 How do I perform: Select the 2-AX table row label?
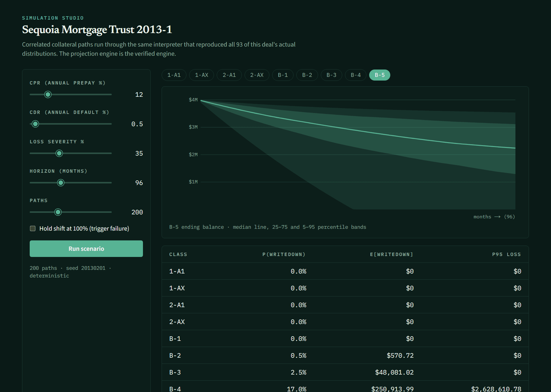[x=177, y=322]
